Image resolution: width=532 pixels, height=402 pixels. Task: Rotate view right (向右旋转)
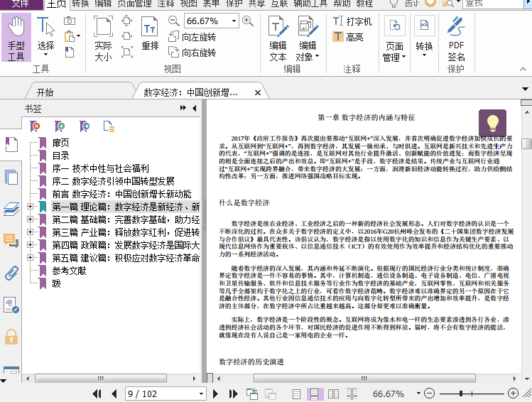[x=192, y=53]
